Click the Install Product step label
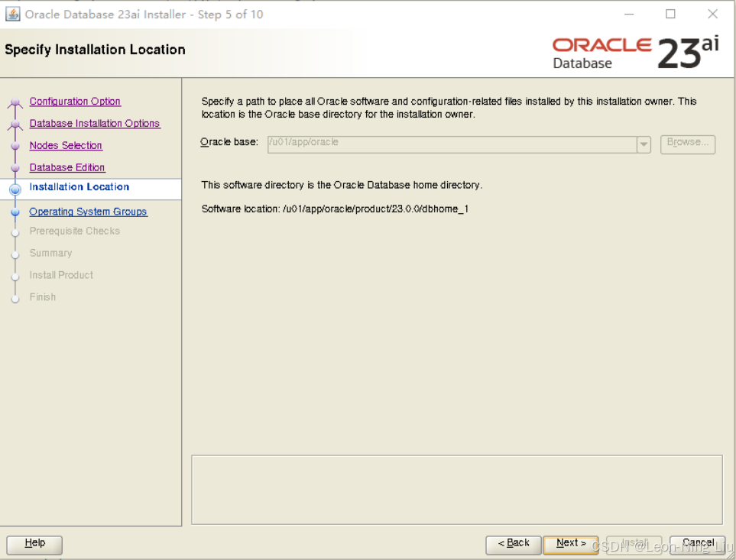Viewport: 736px width, 560px height. [61, 275]
